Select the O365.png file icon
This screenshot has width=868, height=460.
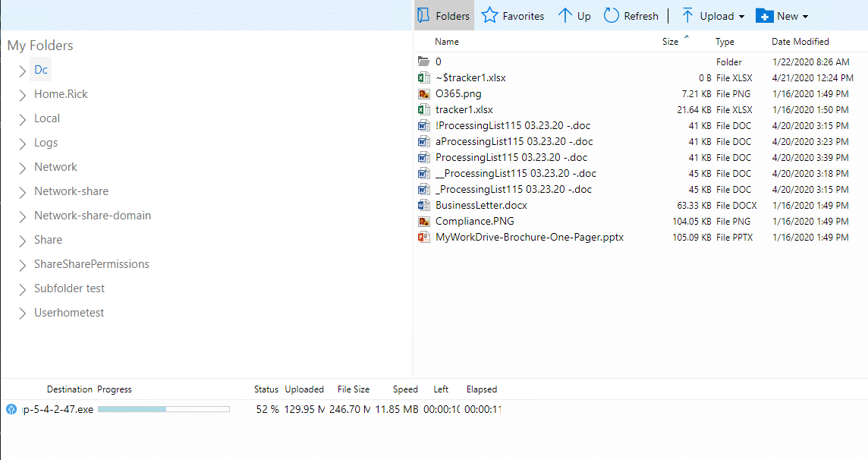[424, 94]
